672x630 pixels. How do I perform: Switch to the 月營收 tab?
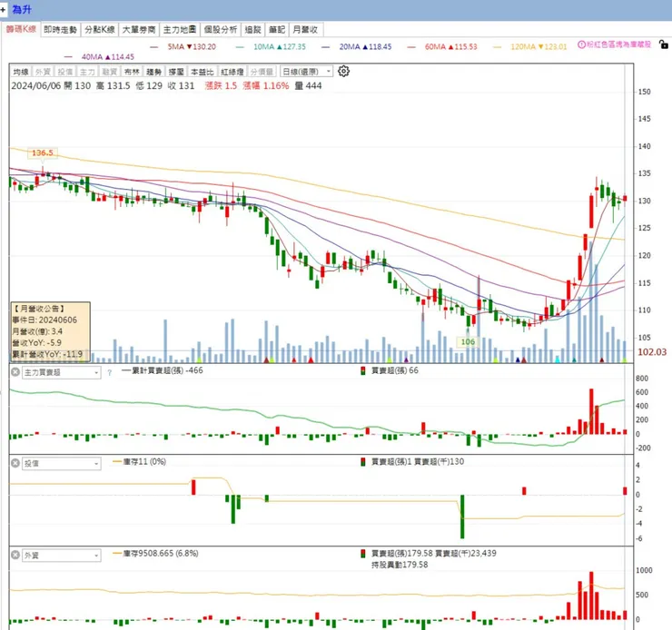click(305, 30)
